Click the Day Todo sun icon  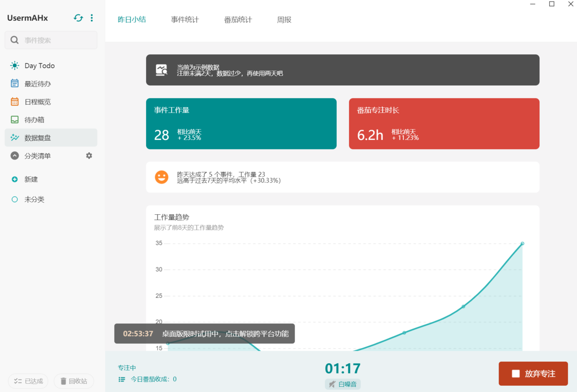(x=15, y=66)
